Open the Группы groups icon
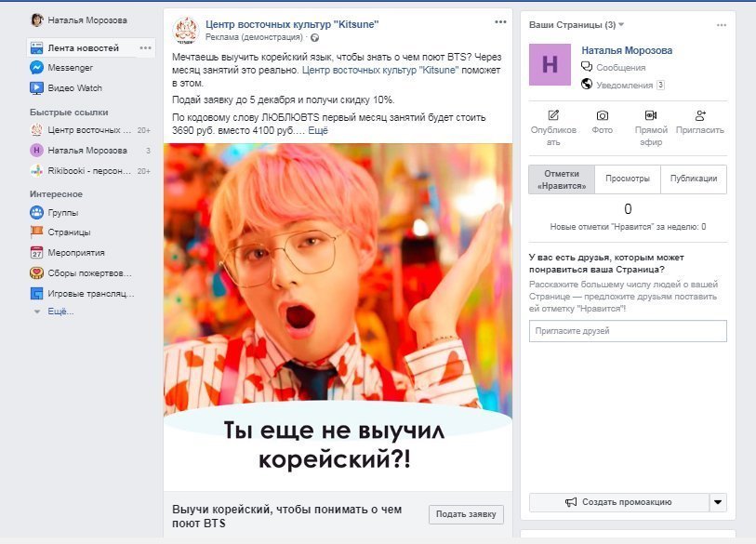 click(36, 212)
